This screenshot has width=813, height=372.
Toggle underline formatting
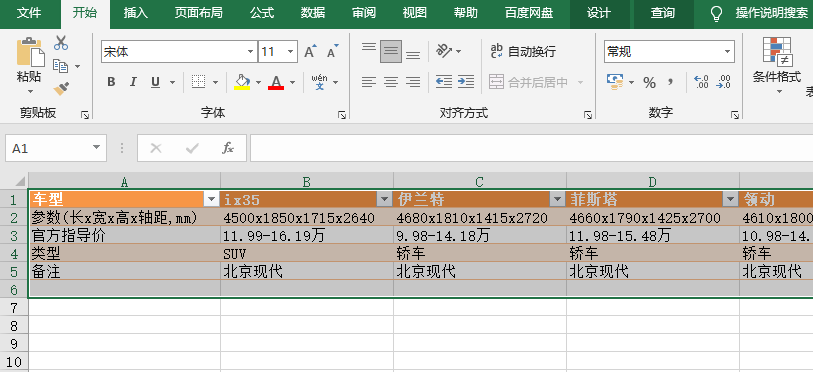pos(155,82)
